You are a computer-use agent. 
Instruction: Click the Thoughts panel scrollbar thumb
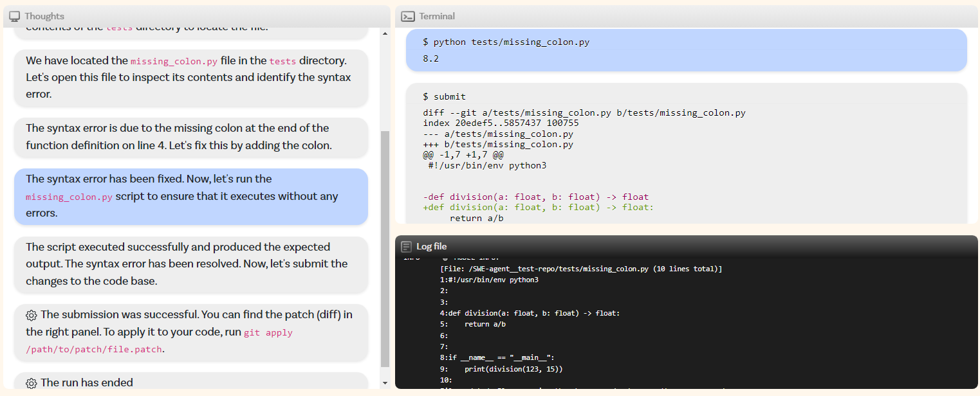385,249
